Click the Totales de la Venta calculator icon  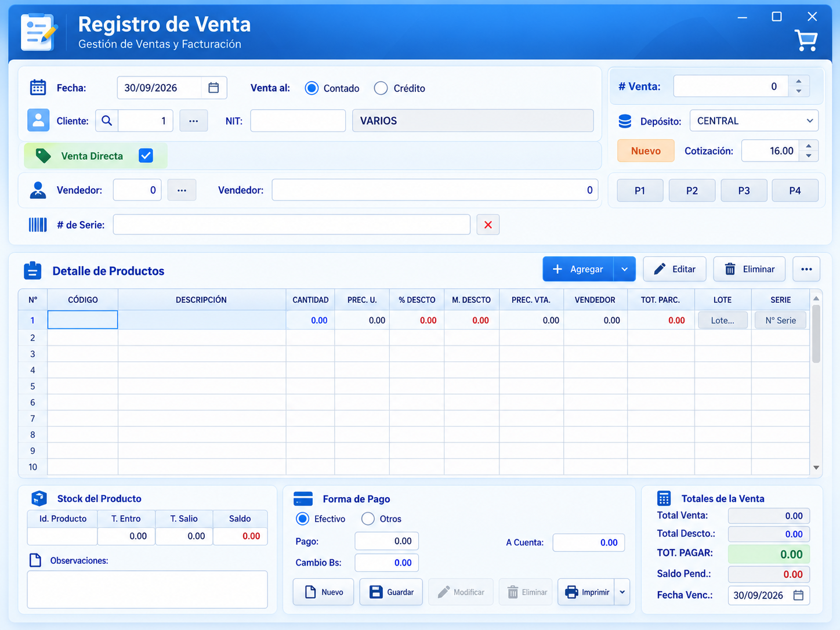pyautogui.click(x=664, y=498)
